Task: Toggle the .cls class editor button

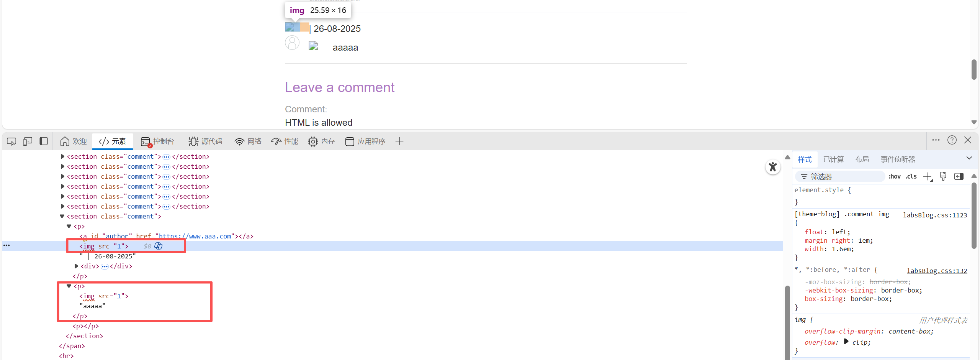Action: point(911,176)
